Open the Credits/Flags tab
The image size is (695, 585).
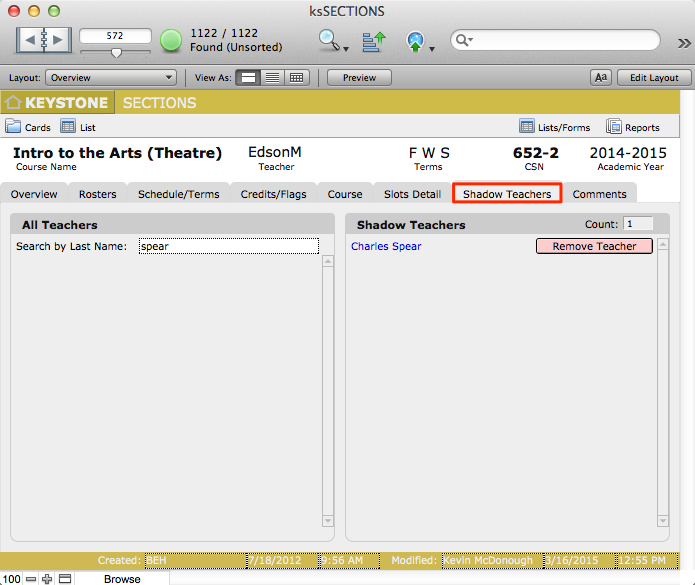point(273,194)
